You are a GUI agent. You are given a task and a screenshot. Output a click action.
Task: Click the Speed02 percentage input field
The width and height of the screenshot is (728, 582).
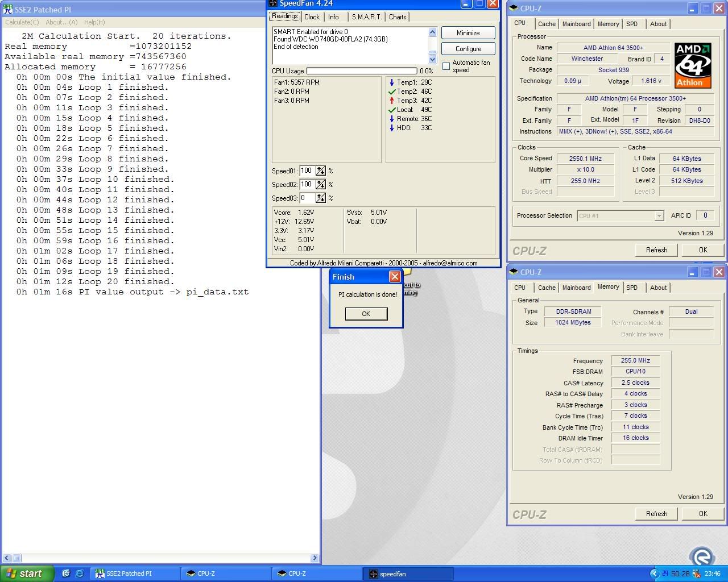[x=307, y=185]
